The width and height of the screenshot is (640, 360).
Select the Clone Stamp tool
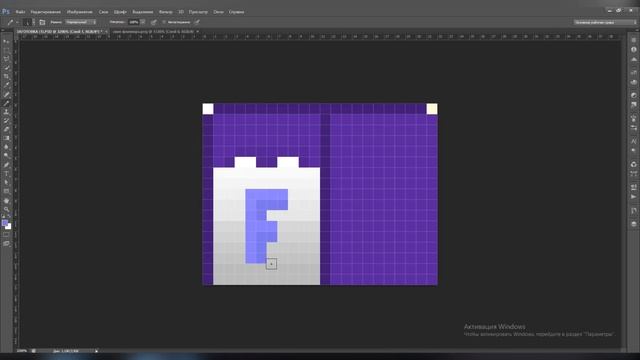6,112
